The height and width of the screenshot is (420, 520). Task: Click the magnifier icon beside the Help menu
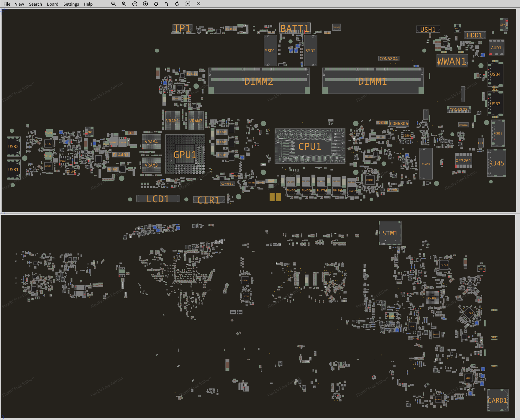tap(113, 4)
